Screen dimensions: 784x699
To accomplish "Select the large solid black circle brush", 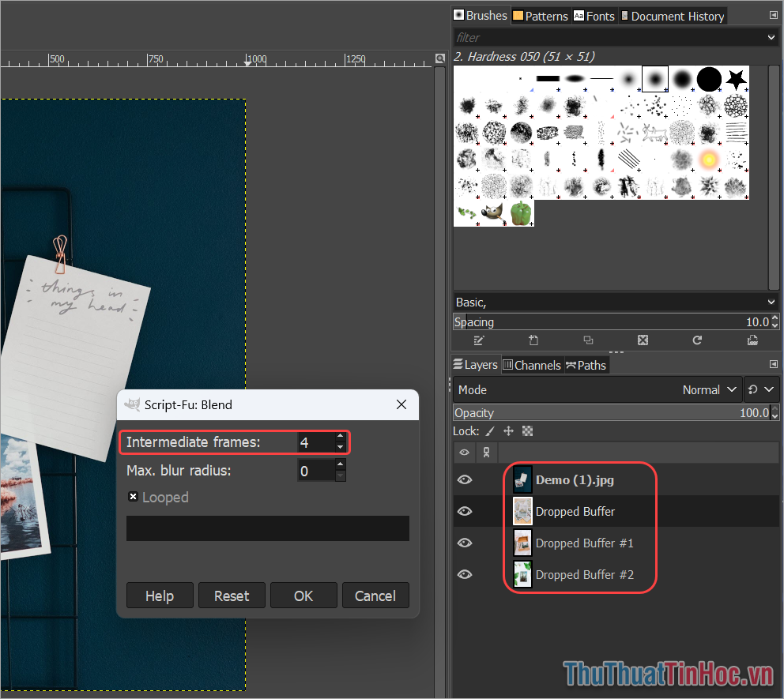I will [709, 79].
